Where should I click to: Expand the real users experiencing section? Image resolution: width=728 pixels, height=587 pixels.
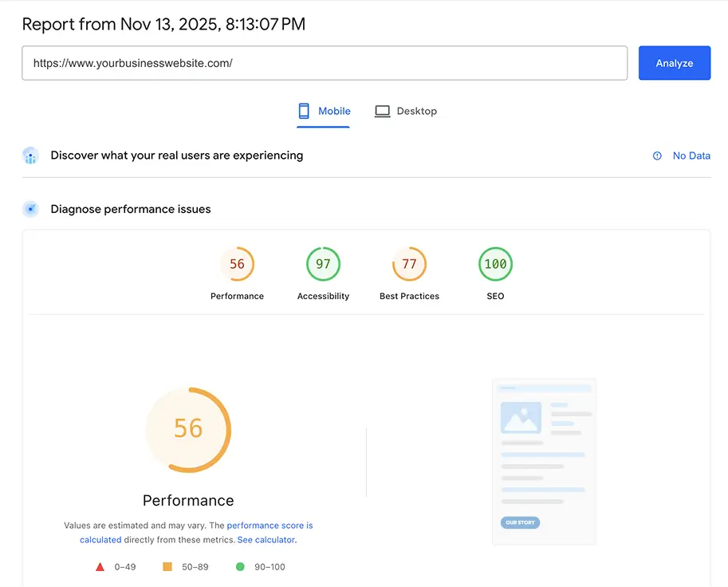[176, 156]
